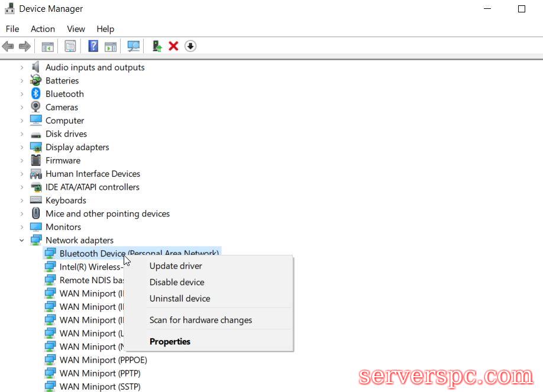Viewport: 543px width, 392px height.
Task: Click the Update device driver toolbar icon
Action: 157,46
